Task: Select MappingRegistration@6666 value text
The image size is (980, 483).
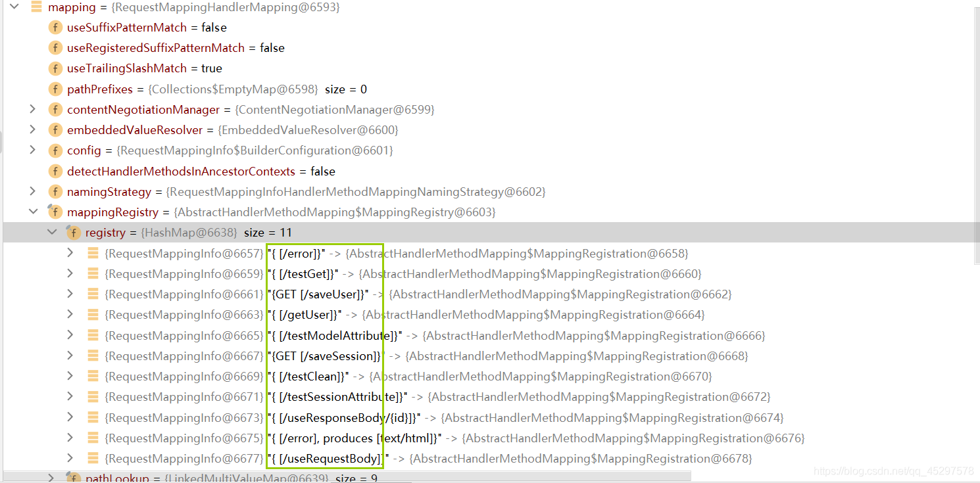Action: 594,335
